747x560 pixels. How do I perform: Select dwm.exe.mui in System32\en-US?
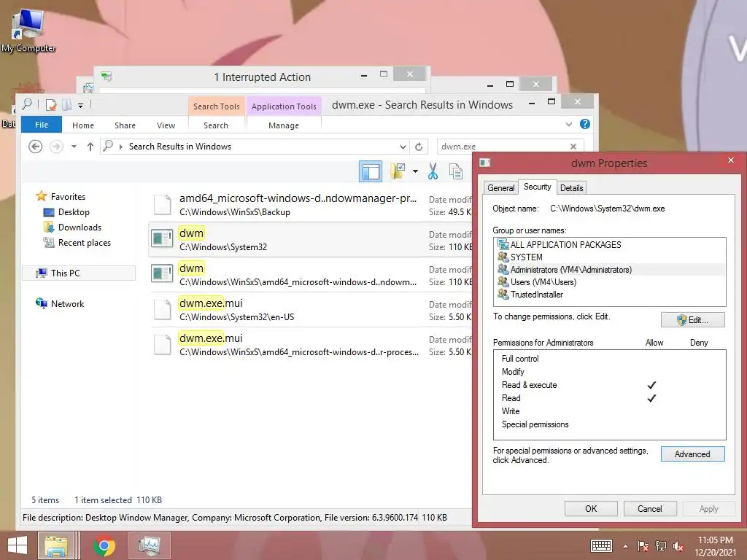[309, 309]
